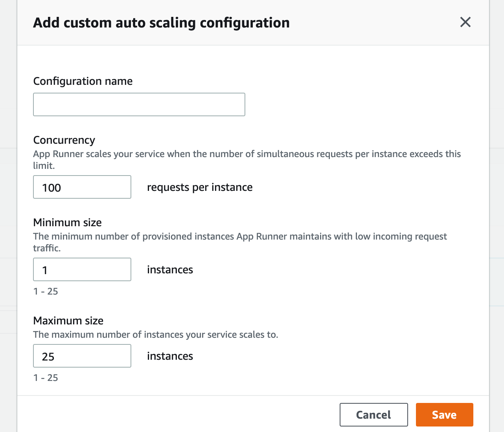The image size is (504, 432).
Task: Click the instances label beside minimum size
Action: click(170, 269)
